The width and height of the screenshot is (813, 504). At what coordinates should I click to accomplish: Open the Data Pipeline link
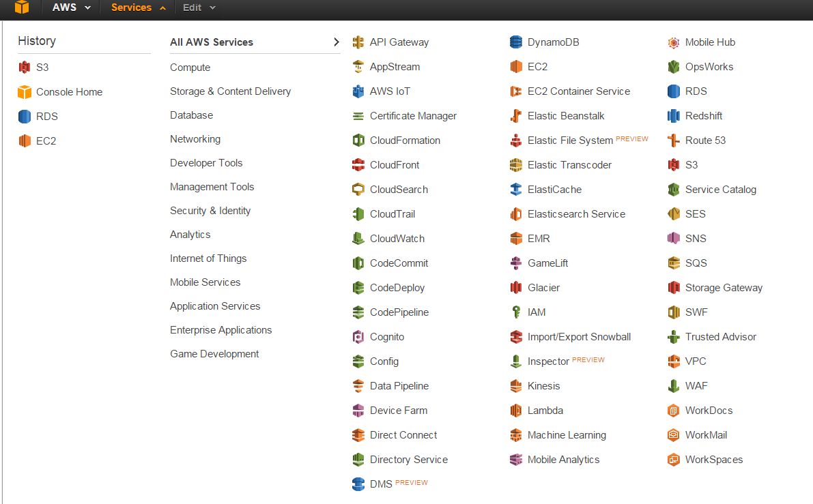click(x=399, y=386)
